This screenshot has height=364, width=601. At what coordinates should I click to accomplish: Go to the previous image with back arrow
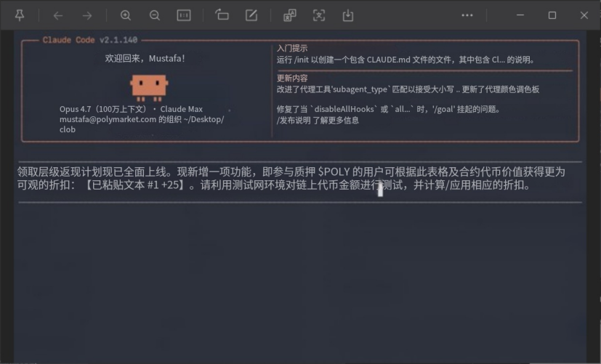click(58, 16)
